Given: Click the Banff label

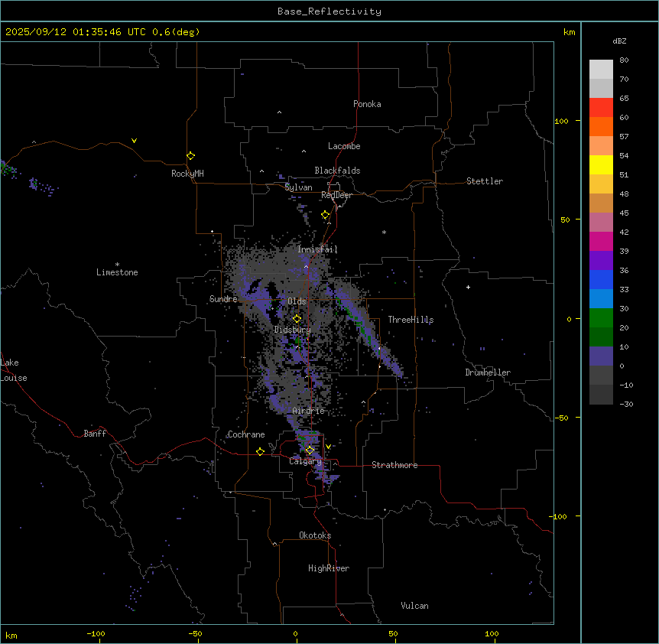Looking at the screenshot, I should [x=95, y=434].
